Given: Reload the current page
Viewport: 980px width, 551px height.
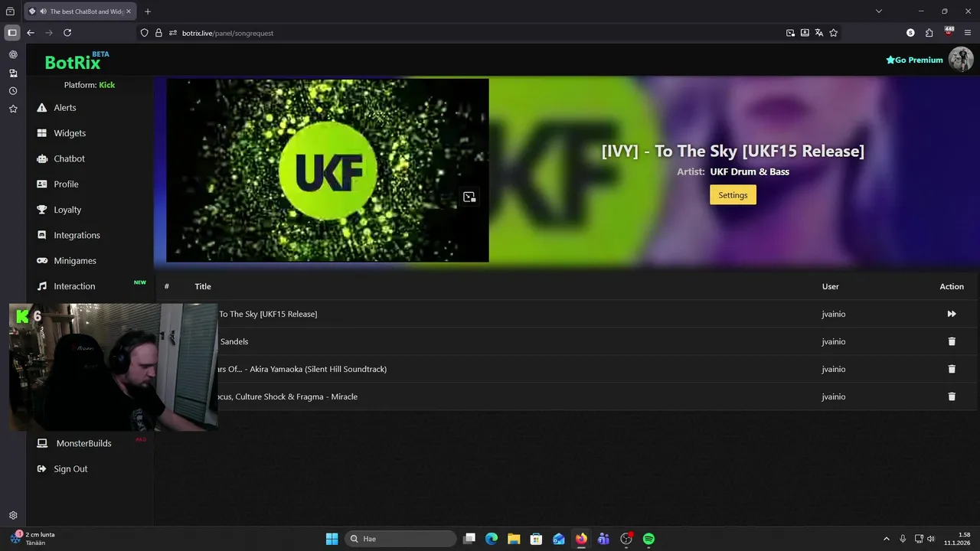Looking at the screenshot, I should click(67, 33).
